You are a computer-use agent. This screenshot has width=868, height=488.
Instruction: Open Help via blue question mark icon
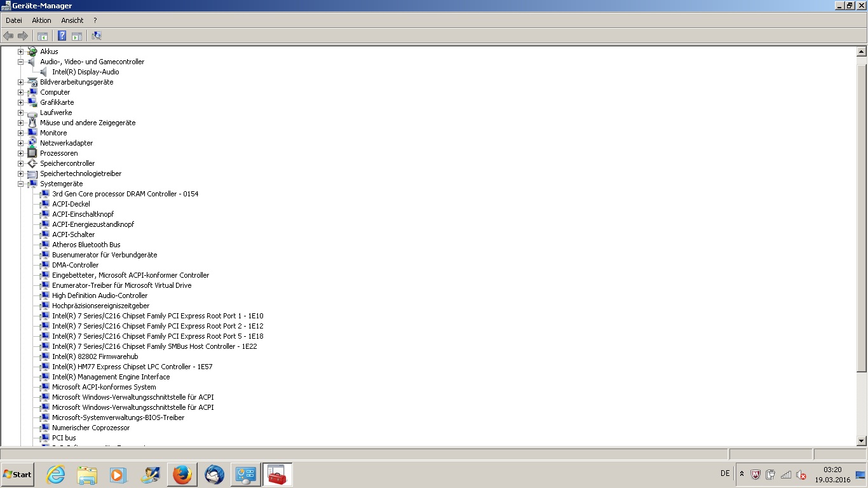pyautogui.click(x=62, y=36)
